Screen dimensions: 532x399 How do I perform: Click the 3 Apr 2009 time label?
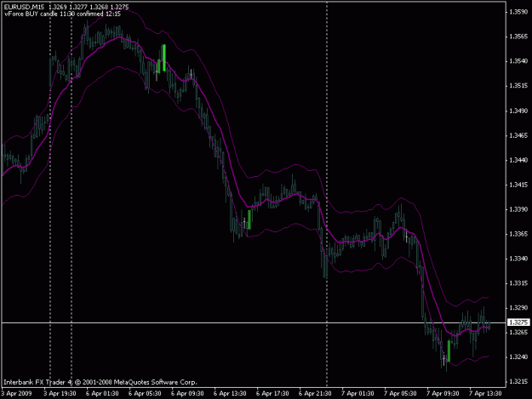tap(17, 394)
